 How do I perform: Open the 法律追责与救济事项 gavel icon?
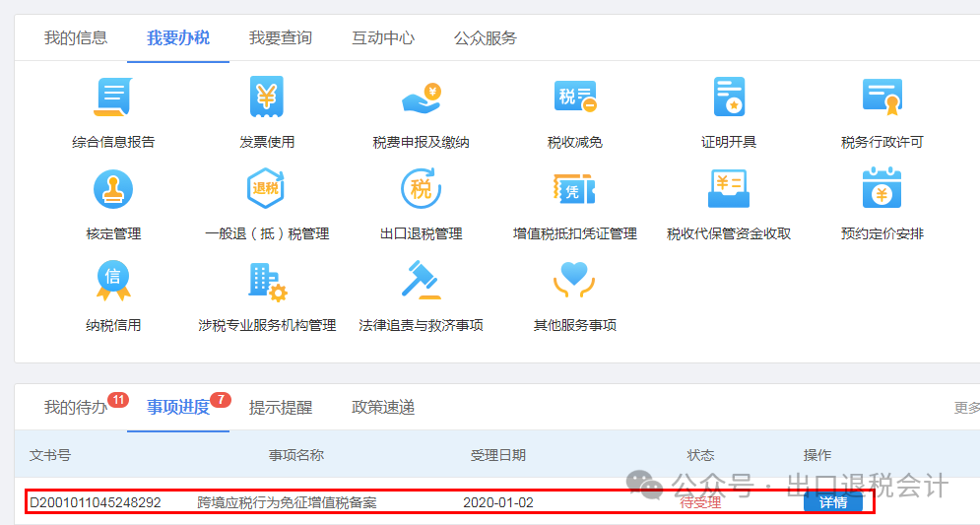pyautogui.click(x=422, y=280)
